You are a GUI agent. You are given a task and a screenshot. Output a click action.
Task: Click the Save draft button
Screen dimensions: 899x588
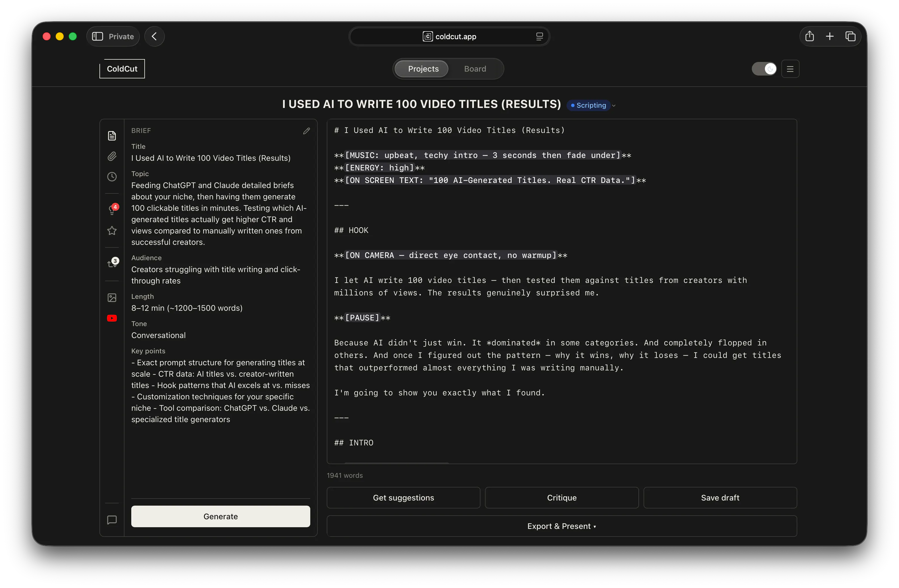[x=720, y=498]
